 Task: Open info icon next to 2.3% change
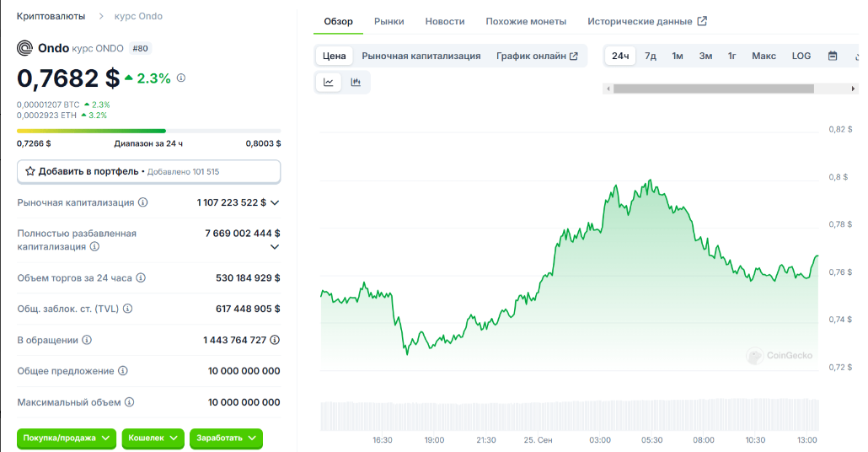click(x=181, y=78)
